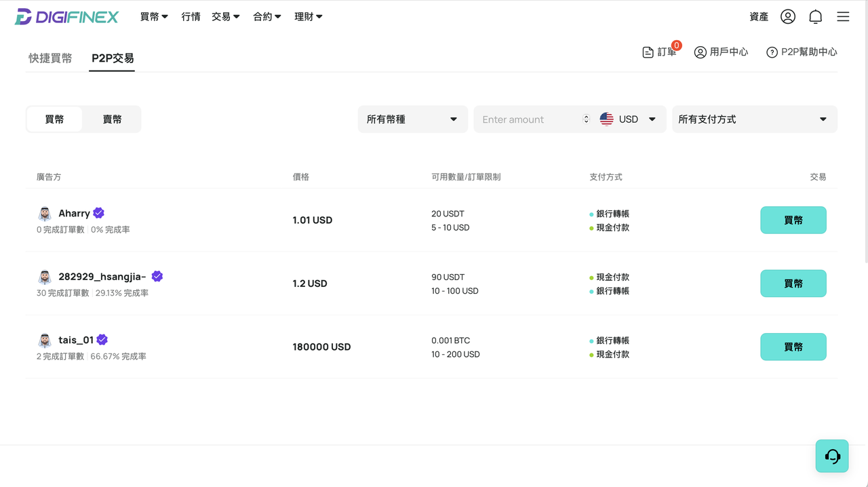Click the P2P幫助中心 question mark icon
This screenshot has height=487, width=868.
[x=772, y=52]
